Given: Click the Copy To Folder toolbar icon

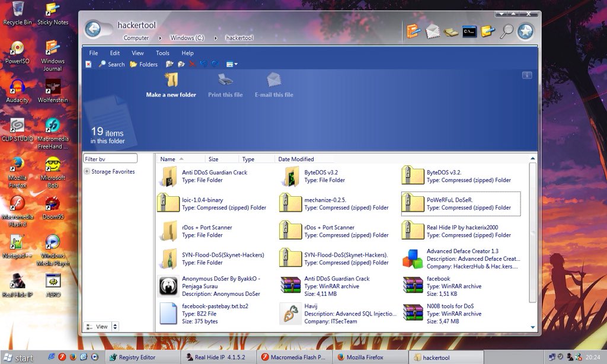Looking at the screenshot, I should pos(181,64).
